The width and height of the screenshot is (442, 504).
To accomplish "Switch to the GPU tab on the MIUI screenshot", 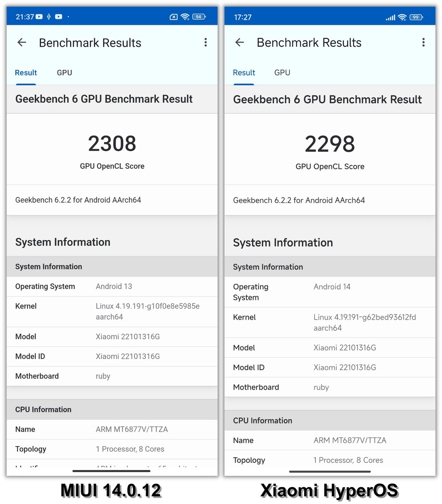I will 64,73.
